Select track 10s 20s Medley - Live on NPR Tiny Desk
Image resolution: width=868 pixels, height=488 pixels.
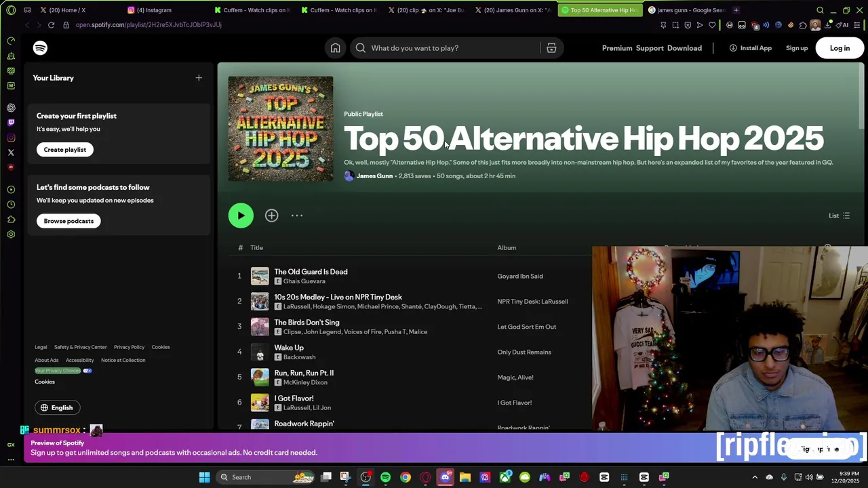(x=338, y=297)
